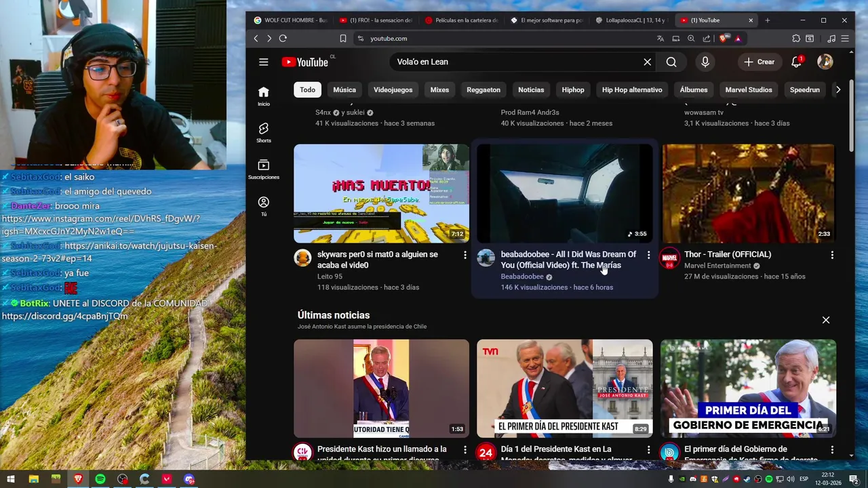The height and width of the screenshot is (488, 868).
Task: Run search with the magnifying glass button
Action: pyautogui.click(x=671, y=62)
